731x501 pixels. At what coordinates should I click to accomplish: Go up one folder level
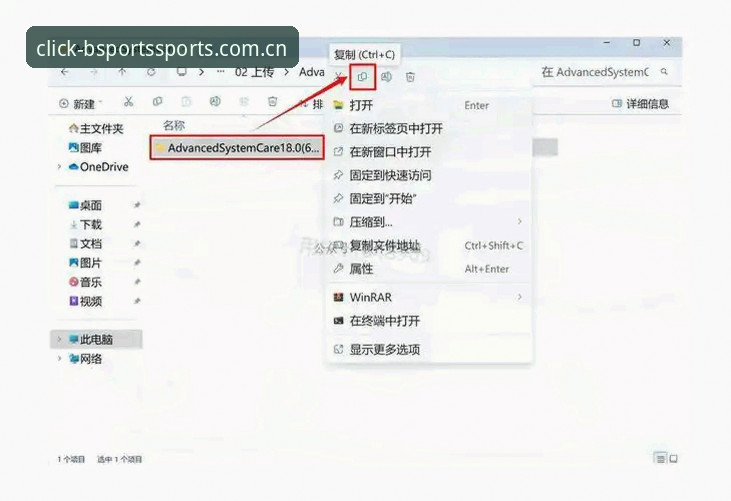[122, 72]
